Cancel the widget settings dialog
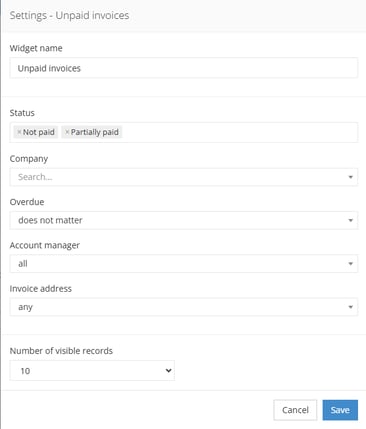 pos(295,410)
